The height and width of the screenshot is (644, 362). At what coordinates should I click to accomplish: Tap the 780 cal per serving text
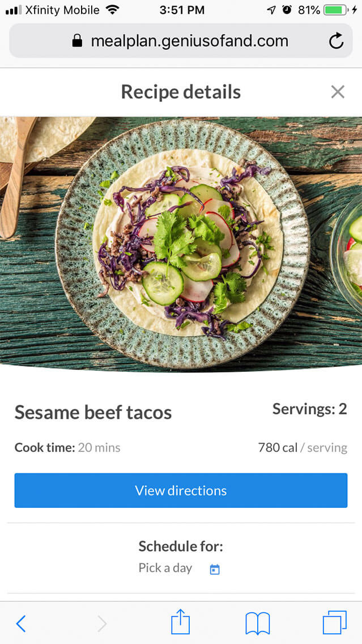[303, 447]
